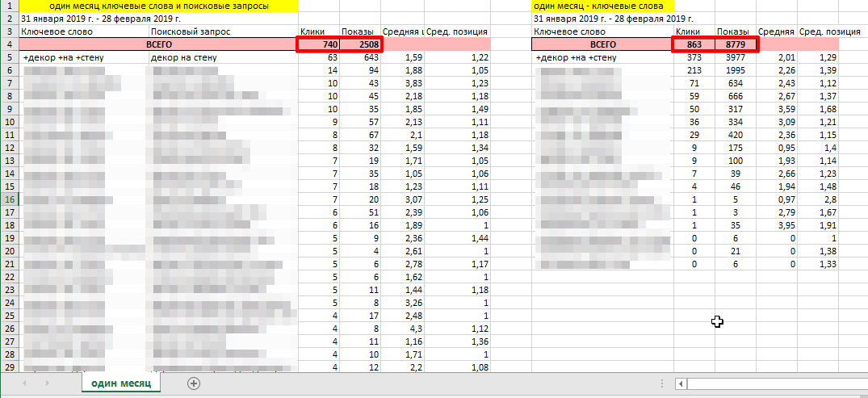Click the sheet tab splitter dots

(663, 383)
